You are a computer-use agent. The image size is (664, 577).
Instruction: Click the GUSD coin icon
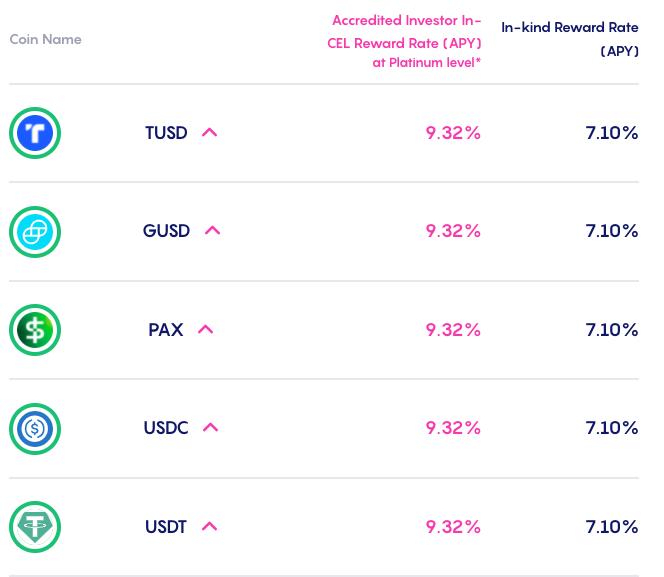pyautogui.click(x=35, y=232)
